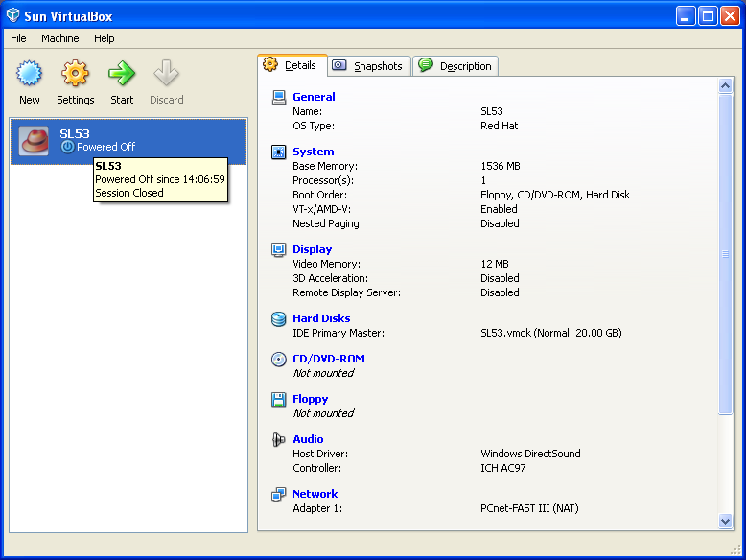
Task: Select the SL53 machine name in list
Action: click(x=74, y=133)
